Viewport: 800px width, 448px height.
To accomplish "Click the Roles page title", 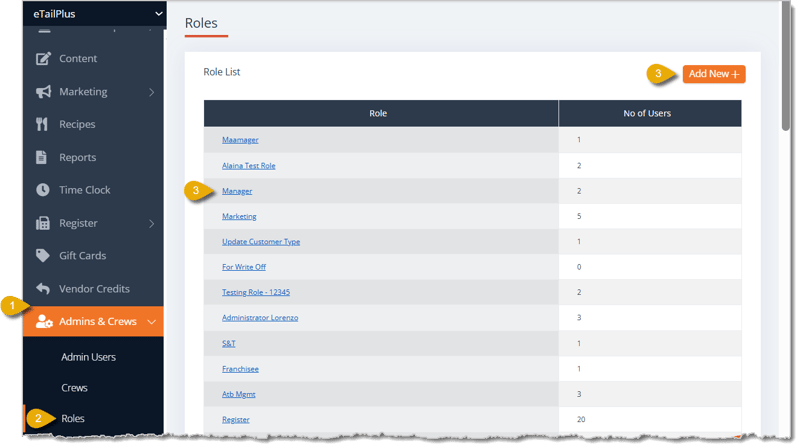I will (201, 23).
